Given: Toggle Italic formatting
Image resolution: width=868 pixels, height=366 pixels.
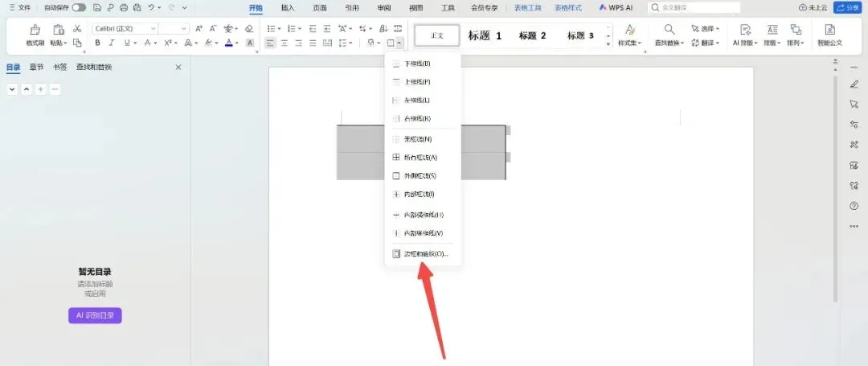Looking at the screenshot, I should (111, 43).
